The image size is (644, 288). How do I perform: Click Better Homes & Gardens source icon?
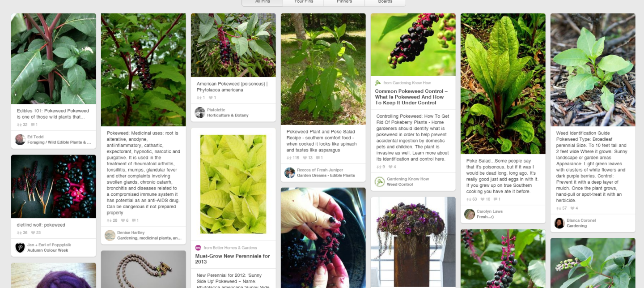198,248
